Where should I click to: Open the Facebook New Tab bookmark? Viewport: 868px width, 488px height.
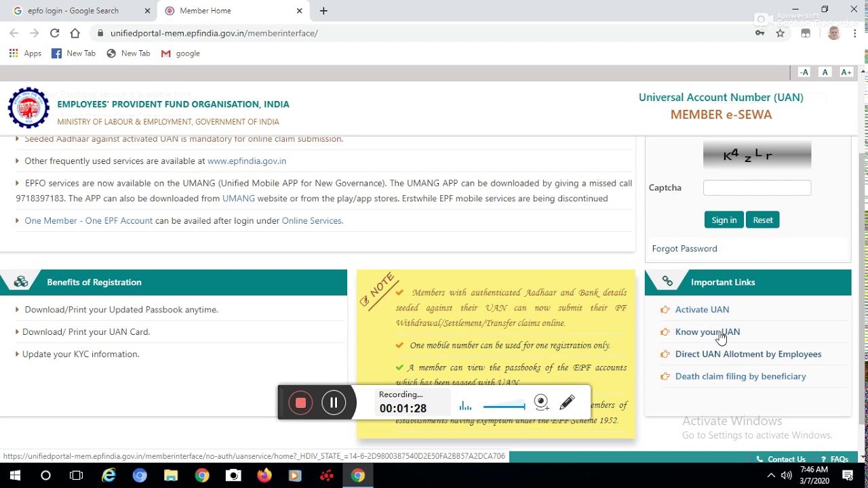click(74, 54)
